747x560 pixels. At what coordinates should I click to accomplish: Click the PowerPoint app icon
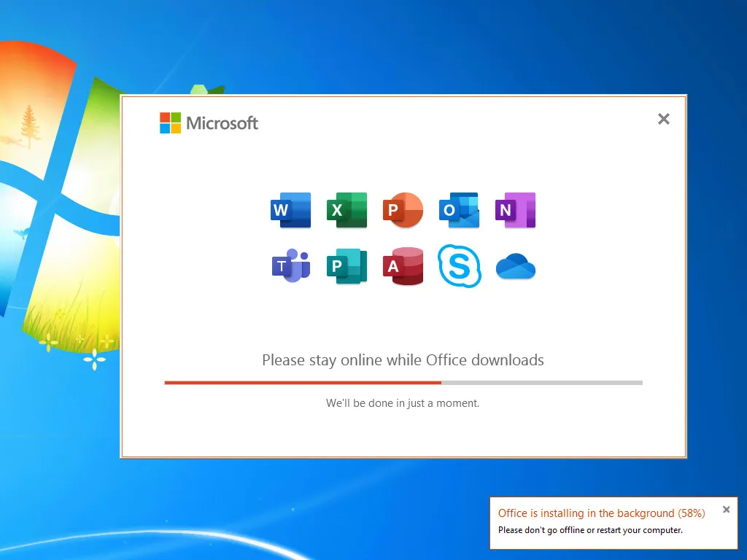[x=403, y=210]
